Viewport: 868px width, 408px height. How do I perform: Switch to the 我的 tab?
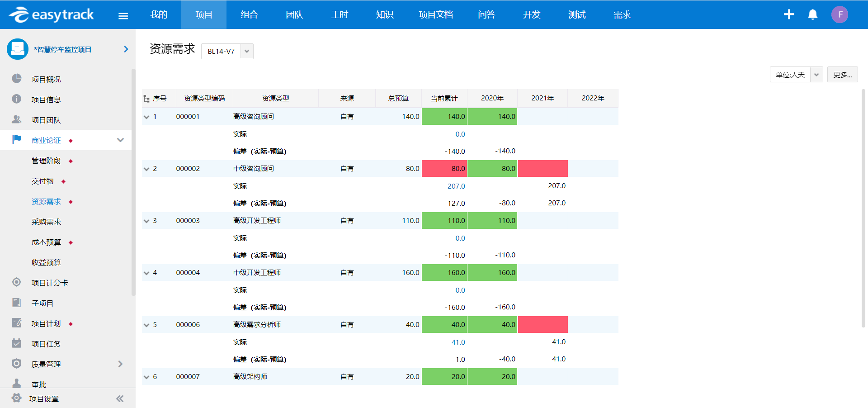click(x=159, y=14)
